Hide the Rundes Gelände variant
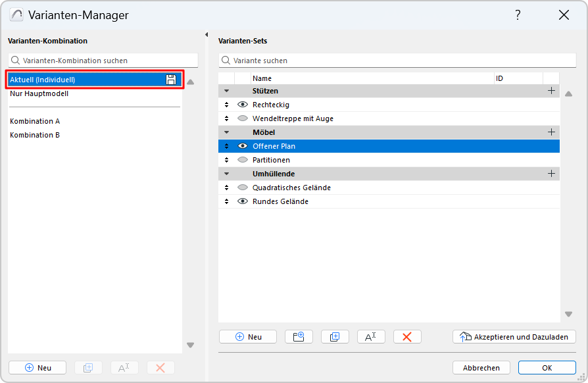Image resolution: width=588 pixels, height=383 pixels. pyautogui.click(x=243, y=201)
